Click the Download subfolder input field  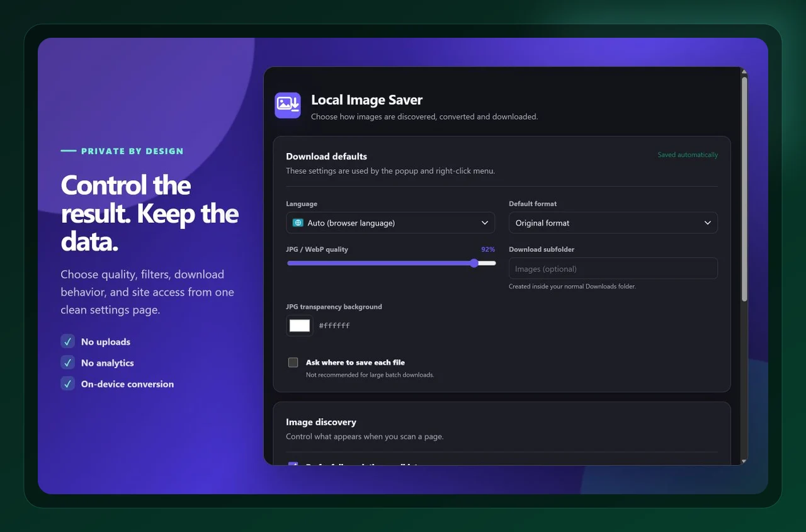613,269
